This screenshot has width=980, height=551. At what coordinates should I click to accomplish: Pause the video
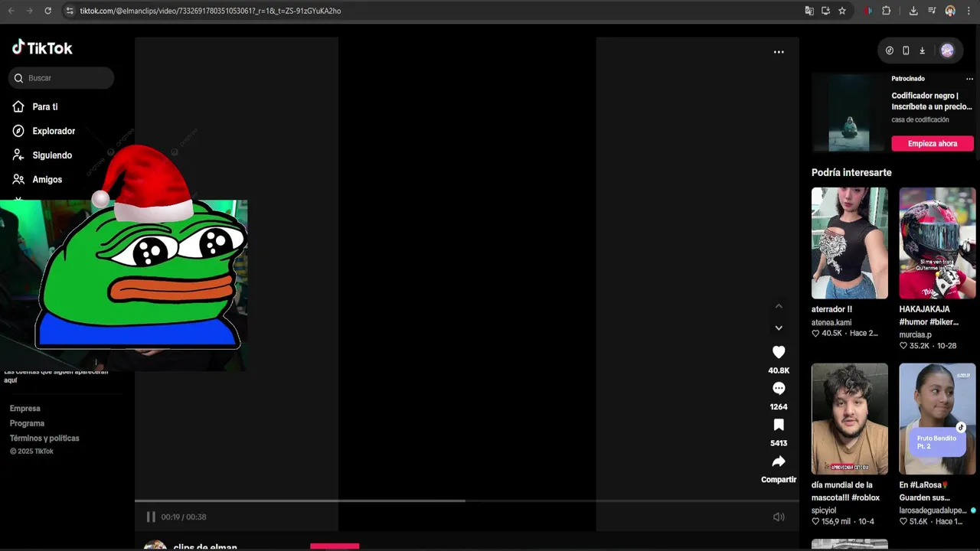point(151,517)
